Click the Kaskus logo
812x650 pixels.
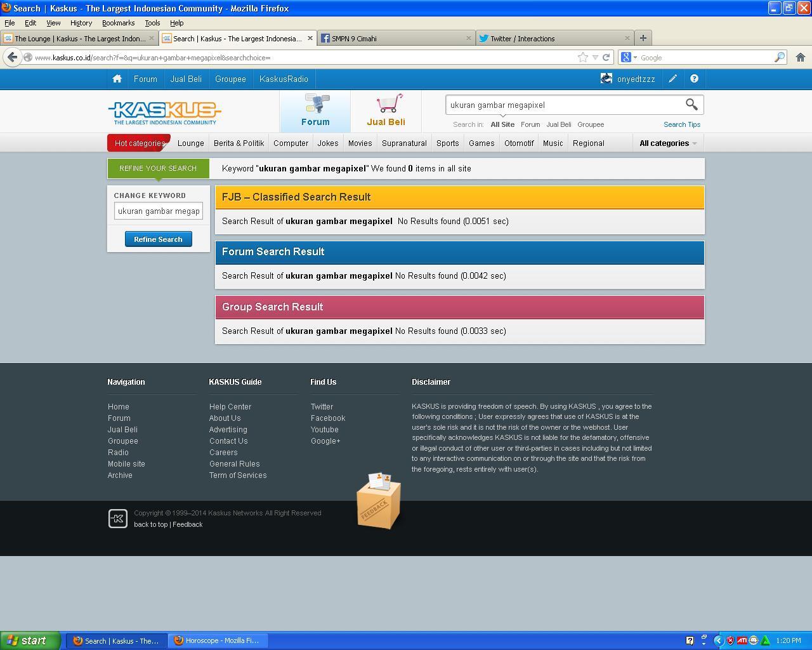(x=164, y=113)
